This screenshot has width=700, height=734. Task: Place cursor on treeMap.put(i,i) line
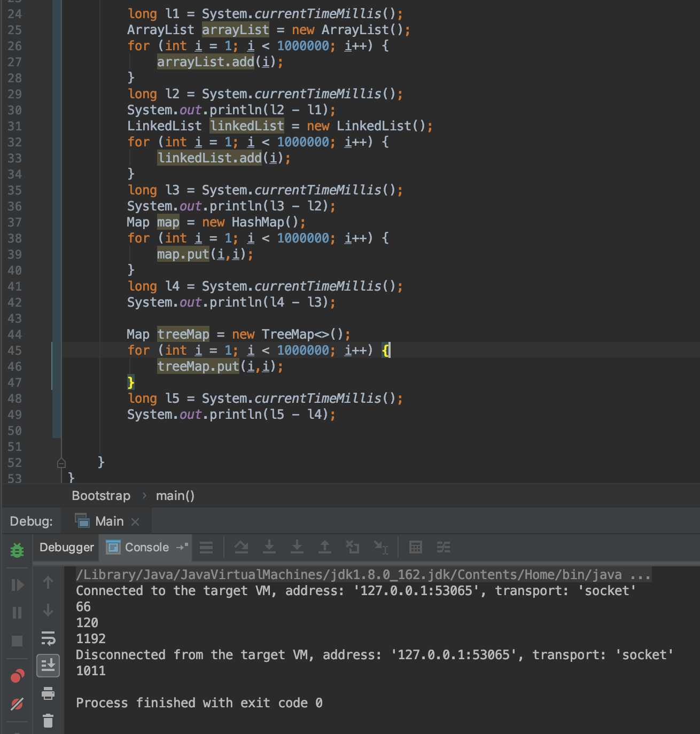click(220, 366)
